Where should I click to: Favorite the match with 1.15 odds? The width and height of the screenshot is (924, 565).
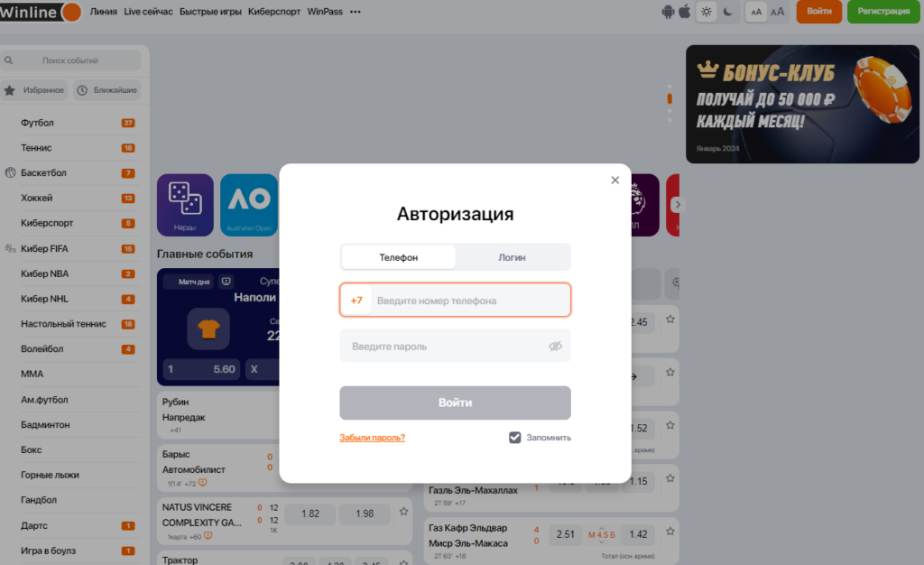pyautogui.click(x=670, y=478)
